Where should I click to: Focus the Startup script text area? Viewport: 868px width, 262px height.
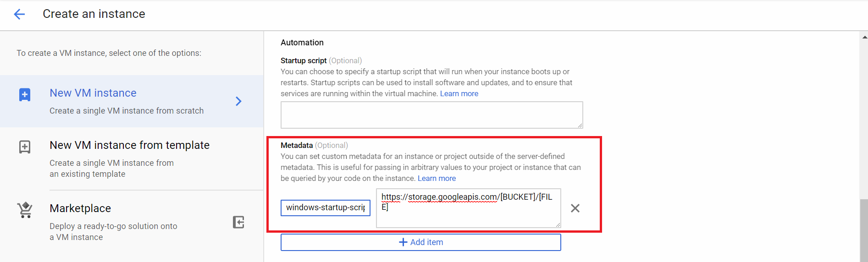pos(431,115)
